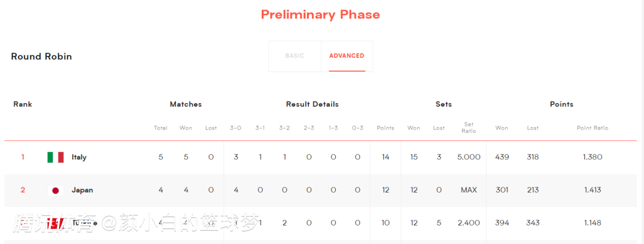The width and height of the screenshot is (644, 244).
Task: Click the Point Ratio column header
Action: pyautogui.click(x=592, y=128)
